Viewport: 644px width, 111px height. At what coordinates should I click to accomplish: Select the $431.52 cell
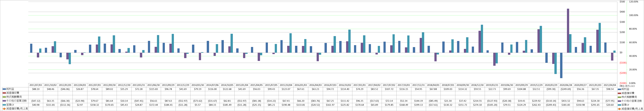click(566, 101)
